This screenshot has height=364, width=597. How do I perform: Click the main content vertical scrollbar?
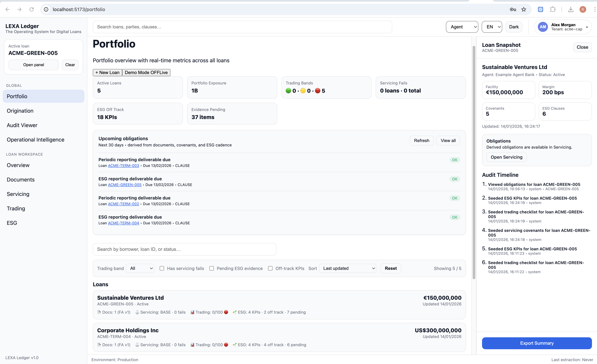click(474, 162)
